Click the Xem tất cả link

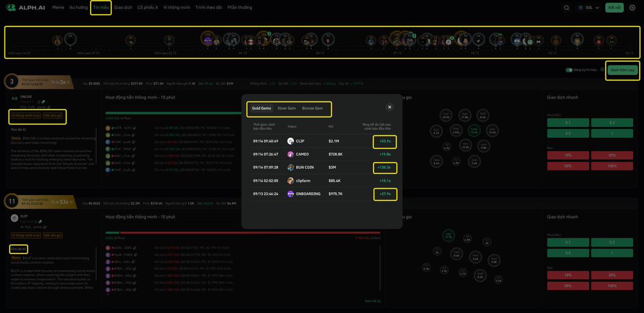pyautogui.click(x=372, y=301)
